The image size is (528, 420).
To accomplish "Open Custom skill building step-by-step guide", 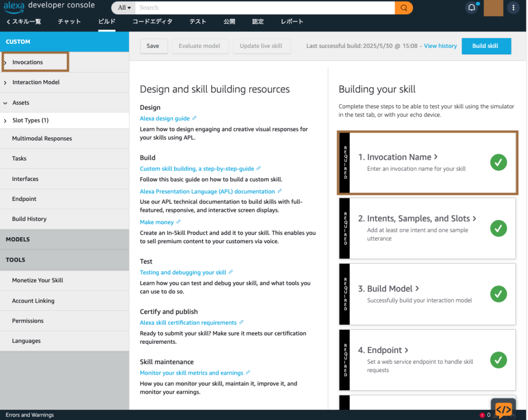I will (197, 169).
